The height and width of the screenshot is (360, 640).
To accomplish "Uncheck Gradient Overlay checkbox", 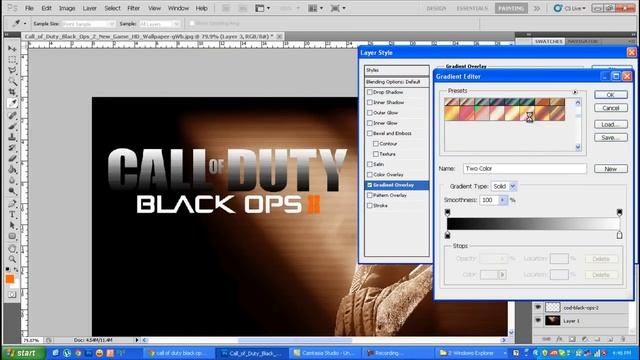I will point(370,185).
